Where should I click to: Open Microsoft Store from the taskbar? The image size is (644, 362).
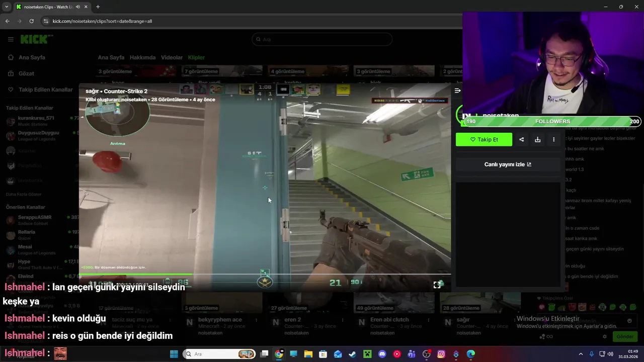point(323,354)
